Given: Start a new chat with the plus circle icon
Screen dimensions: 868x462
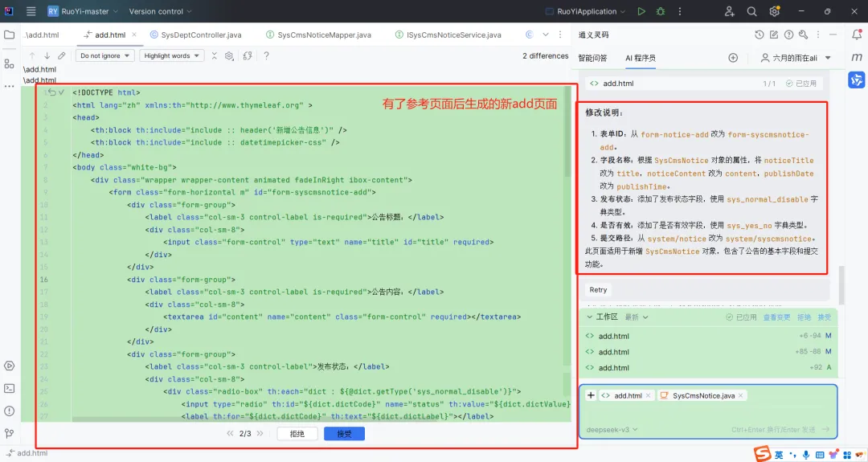Looking at the screenshot, I should pos(733,58).
